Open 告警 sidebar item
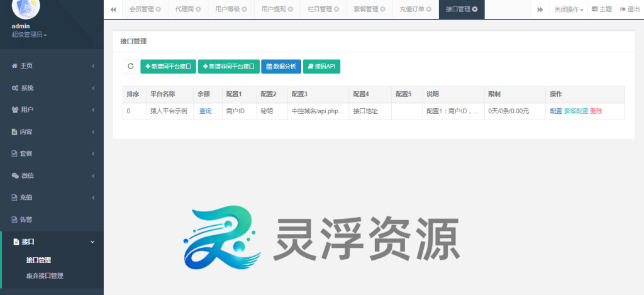644x295 pixels. (52, 220)
